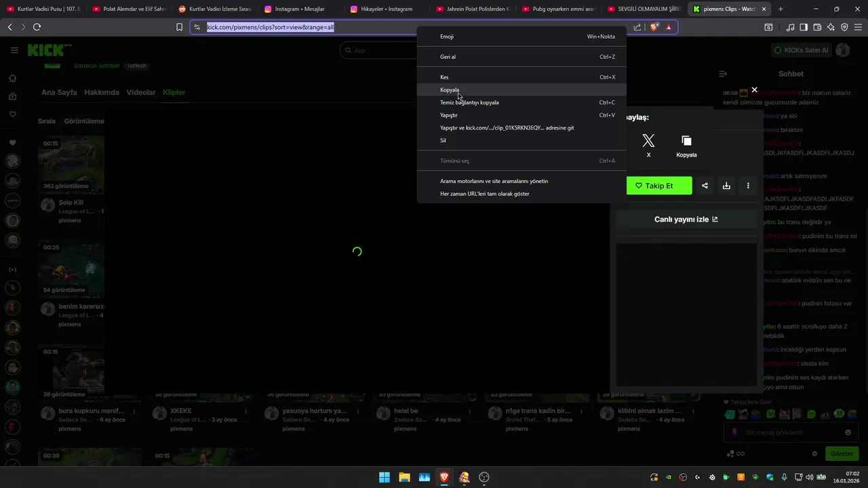Screen dimensions: 868x488
Task: Choose Kes from context menu
Action: (x=521, y=77)
